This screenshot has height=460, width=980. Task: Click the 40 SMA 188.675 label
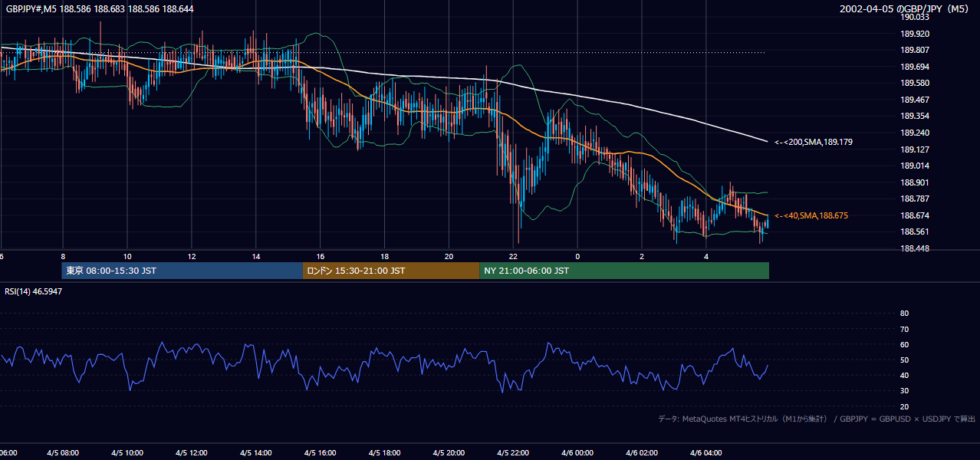click(x=811, y=216)
